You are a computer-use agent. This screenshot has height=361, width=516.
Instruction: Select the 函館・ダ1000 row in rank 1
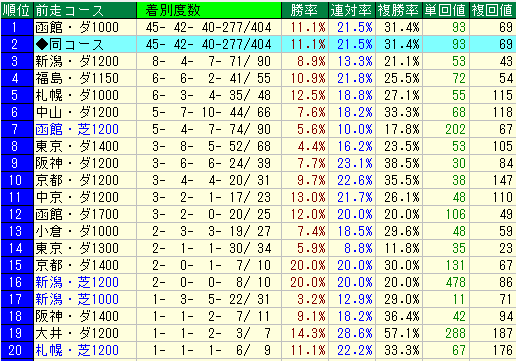point(258,27)
